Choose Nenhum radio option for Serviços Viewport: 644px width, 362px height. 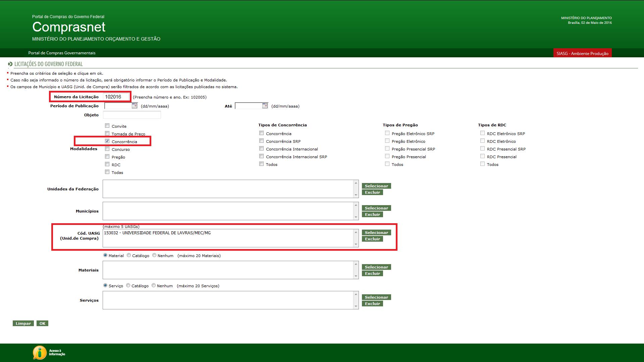(x=154, y=286)
